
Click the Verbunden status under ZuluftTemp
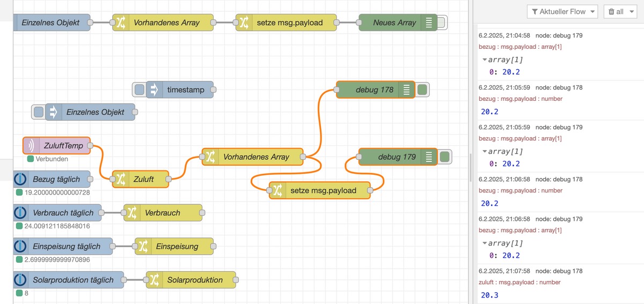pyautogui.click(x=48, y=159)
